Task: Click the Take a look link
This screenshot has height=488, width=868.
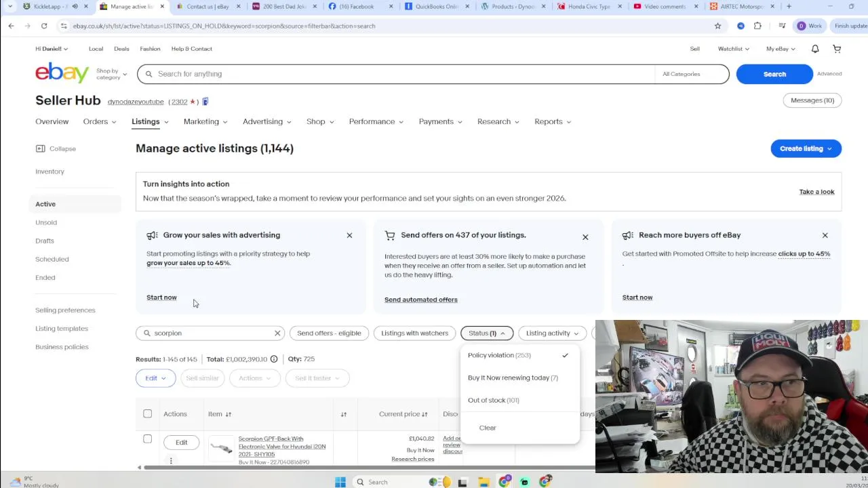Action: 816,192
